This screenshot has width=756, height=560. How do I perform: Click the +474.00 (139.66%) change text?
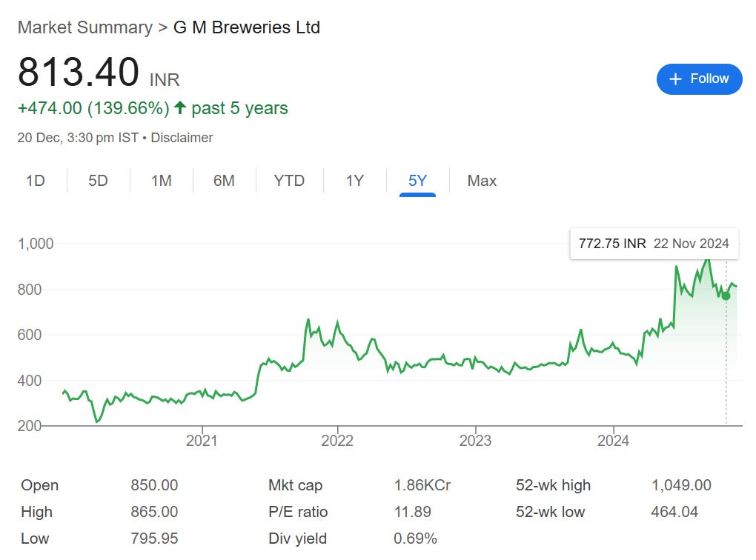click(93, 108)
